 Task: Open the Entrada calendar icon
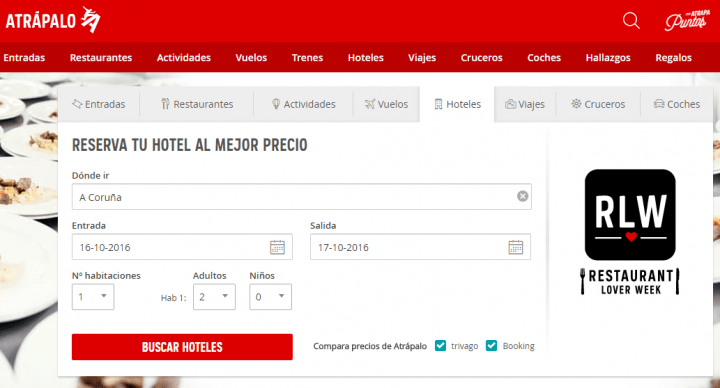click(277, 247)
